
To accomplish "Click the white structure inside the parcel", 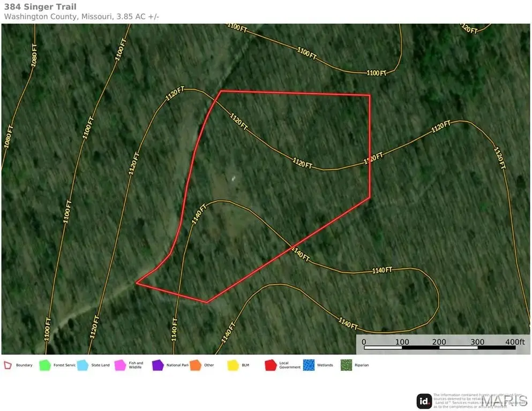I will pyautogui.click(x=233, y=178).
